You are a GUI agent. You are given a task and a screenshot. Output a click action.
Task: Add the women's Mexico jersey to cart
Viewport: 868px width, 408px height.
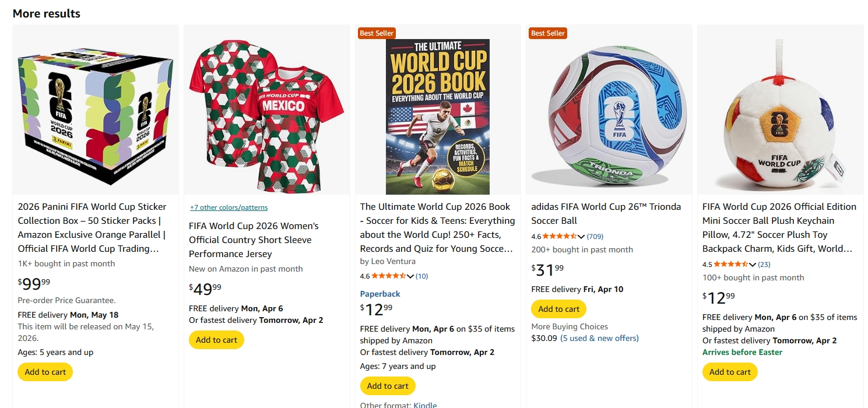click(x=216, y=340)
